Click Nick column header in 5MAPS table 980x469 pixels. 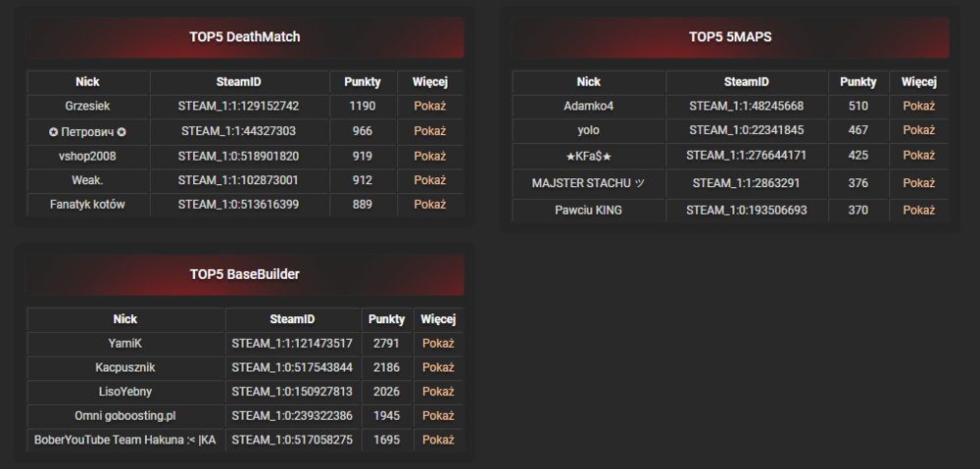(x=589, y=82)
